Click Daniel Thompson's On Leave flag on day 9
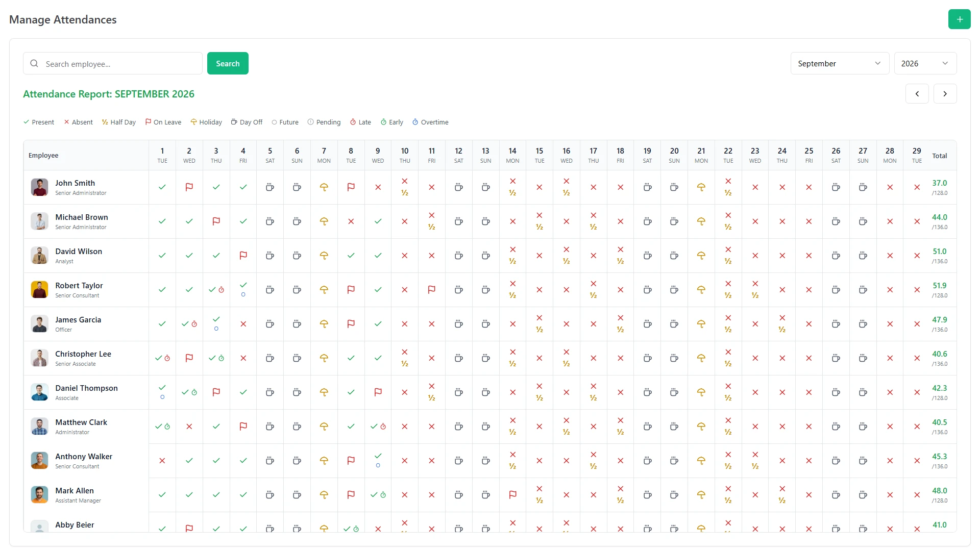Viewport: 980px width, 551px height. point(378,392)
